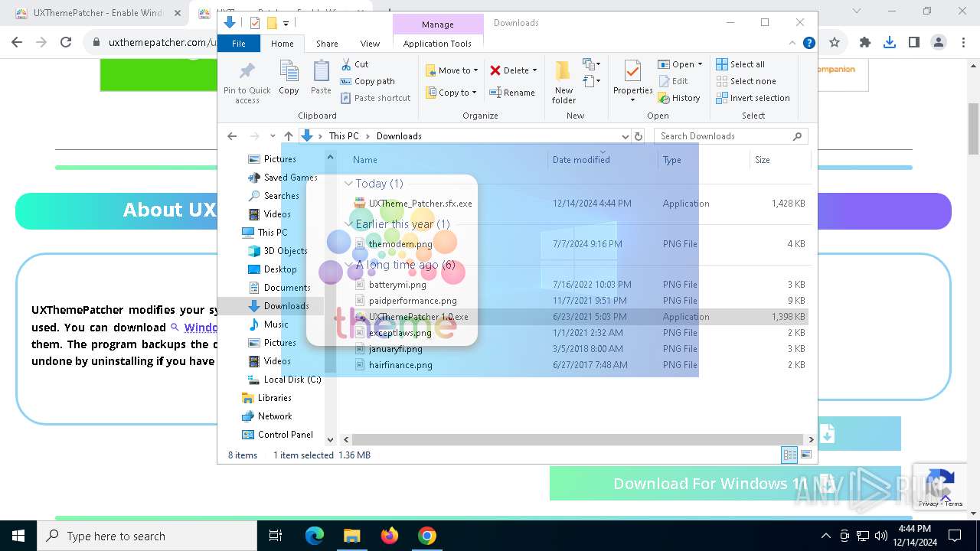Open Windows Start menu

point(18,536)
